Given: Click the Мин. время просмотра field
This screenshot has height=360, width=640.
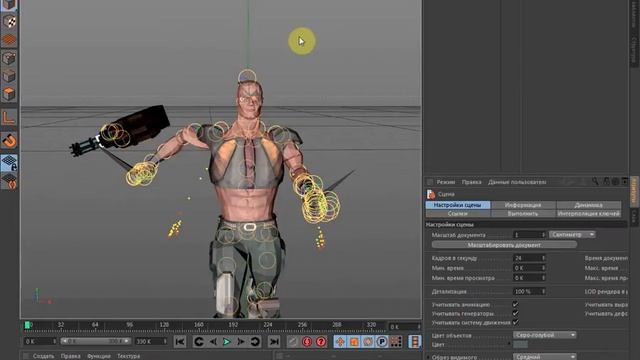Looking at the screenshot, I should (529, 278).
